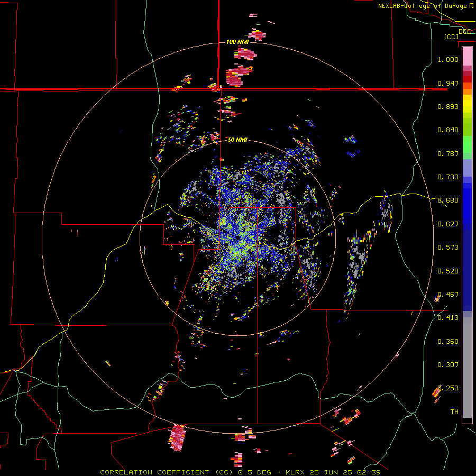Image resolution: width=476 pixels, height=476 pixels.
Task: Click the 0.840 scale label
Action: [448, 130]
